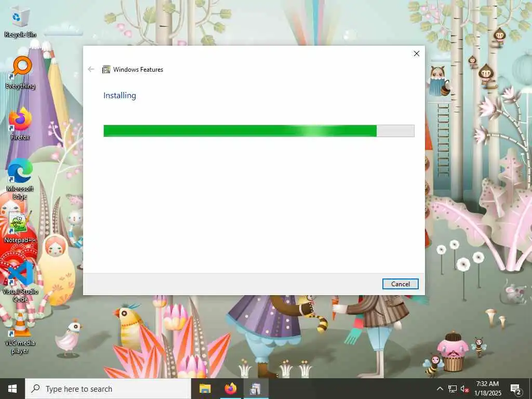Click the green installing progress bar

coord(259,131)
